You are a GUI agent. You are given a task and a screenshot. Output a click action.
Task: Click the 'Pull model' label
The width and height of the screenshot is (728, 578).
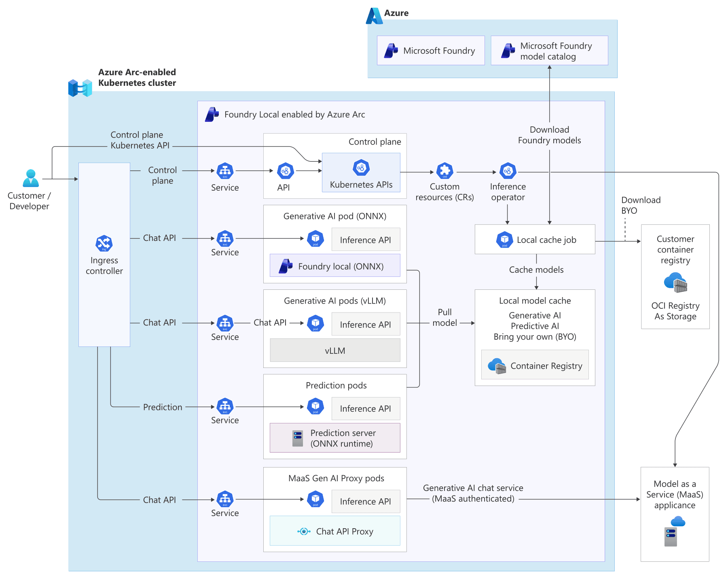[444, 317]
